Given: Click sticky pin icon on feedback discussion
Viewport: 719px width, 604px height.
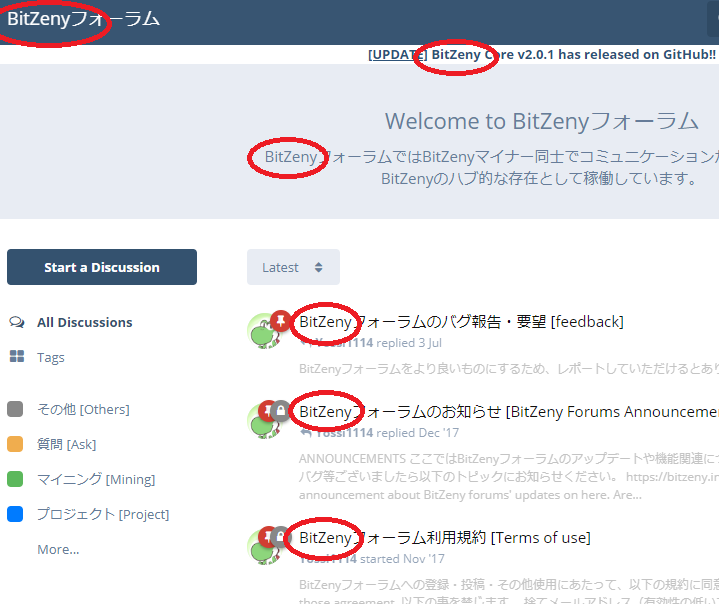Looking at the screenshot, I should pyautogui.click(x=281, y=321).
